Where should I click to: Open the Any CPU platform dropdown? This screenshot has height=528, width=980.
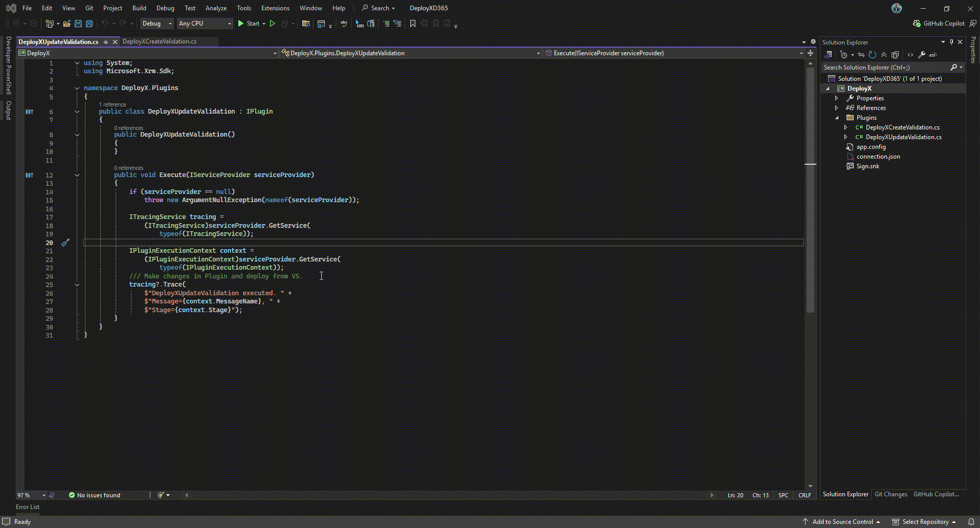click(205, 24)
